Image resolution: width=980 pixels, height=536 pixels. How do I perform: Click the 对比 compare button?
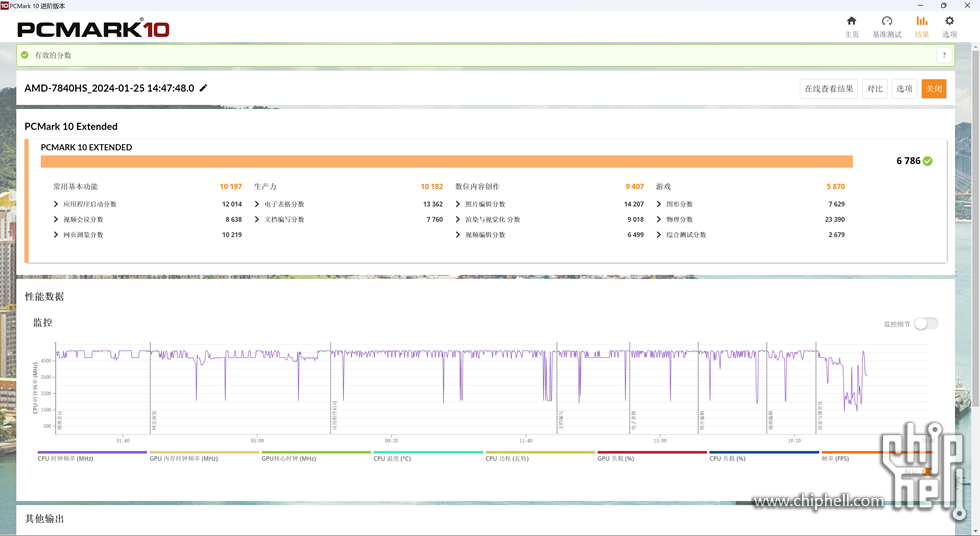(x=875, y=89)
